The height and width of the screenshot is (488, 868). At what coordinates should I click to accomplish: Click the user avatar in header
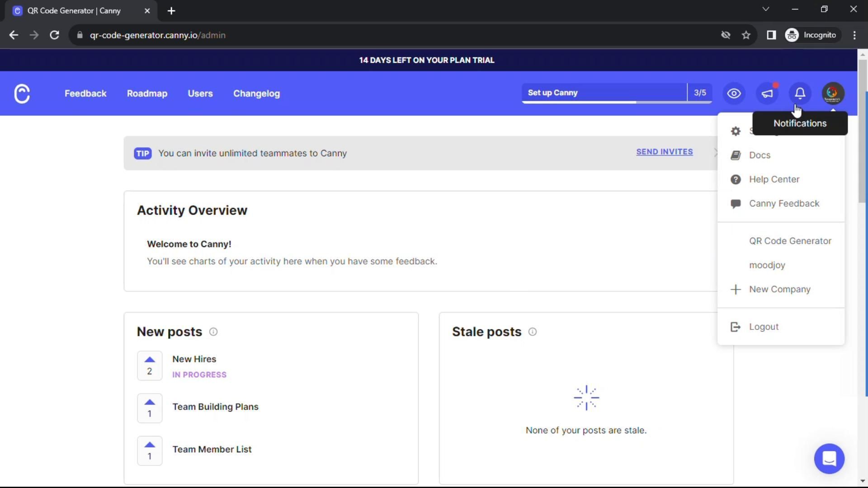(833, 94)
